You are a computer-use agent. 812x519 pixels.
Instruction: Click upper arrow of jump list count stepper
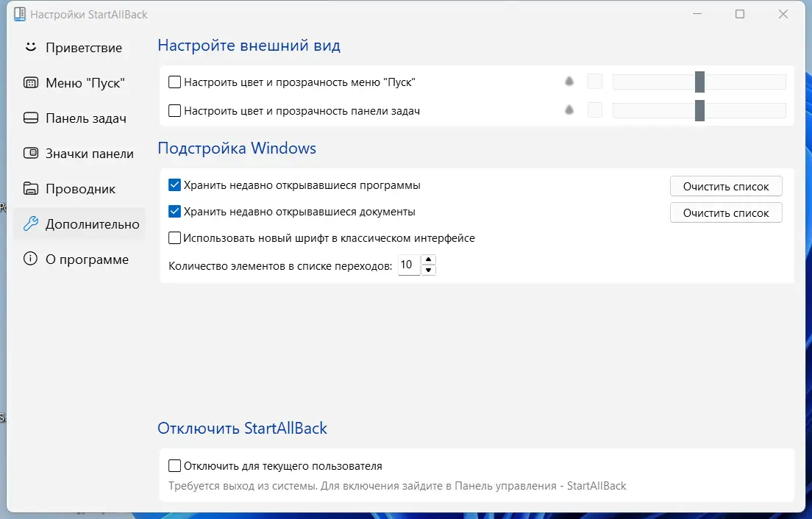pos(427,260)
